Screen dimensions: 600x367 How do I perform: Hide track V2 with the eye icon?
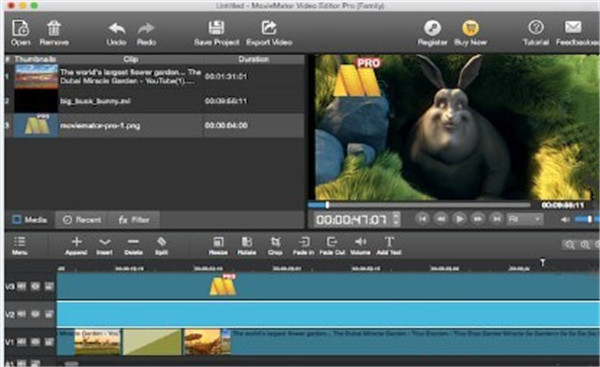35,314
